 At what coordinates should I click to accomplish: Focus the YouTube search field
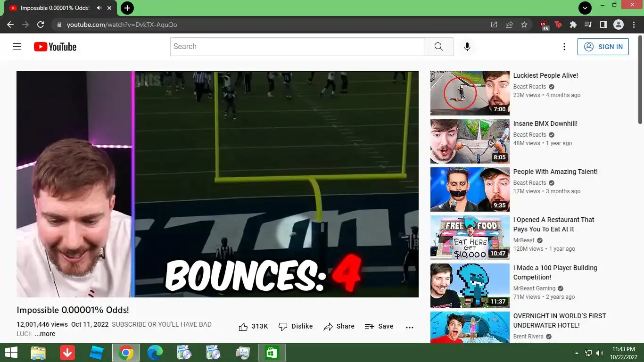(x=297, y=47)
